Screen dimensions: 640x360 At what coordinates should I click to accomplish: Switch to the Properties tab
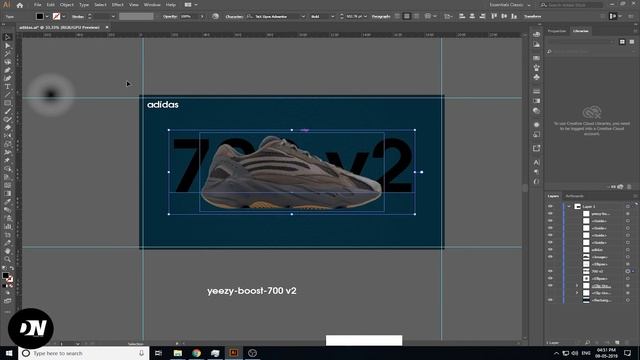point(557,31)
